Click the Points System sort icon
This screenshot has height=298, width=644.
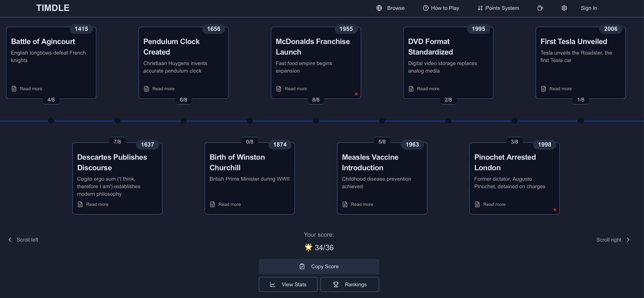(x=480, y=8)
